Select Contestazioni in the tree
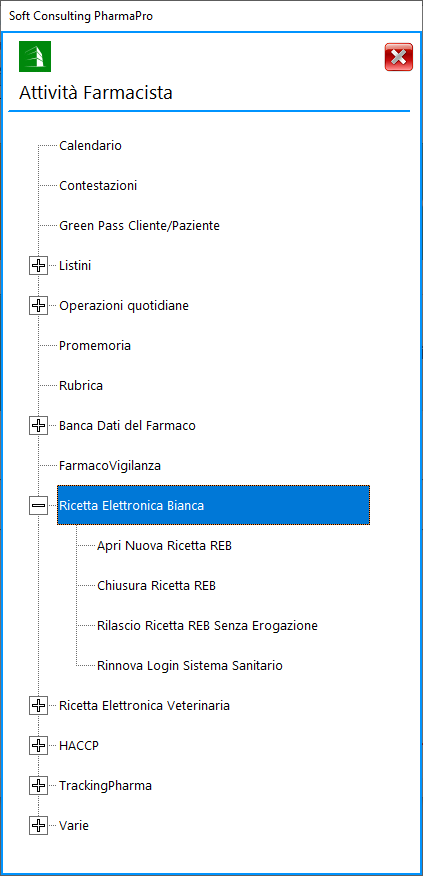423x876 pixels. point(98,186)
